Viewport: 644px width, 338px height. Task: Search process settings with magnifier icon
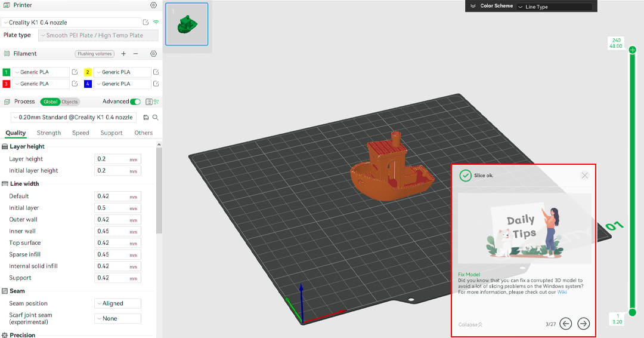[x=155, y=117]
